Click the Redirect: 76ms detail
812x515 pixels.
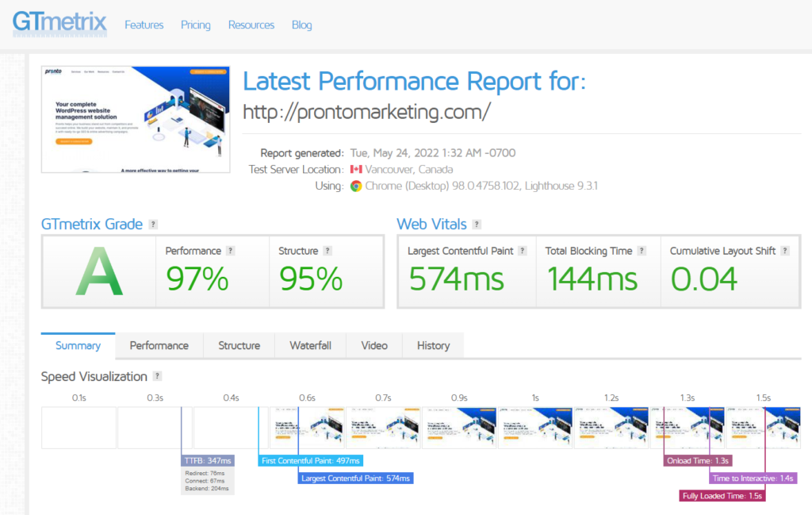coord(205,473)
